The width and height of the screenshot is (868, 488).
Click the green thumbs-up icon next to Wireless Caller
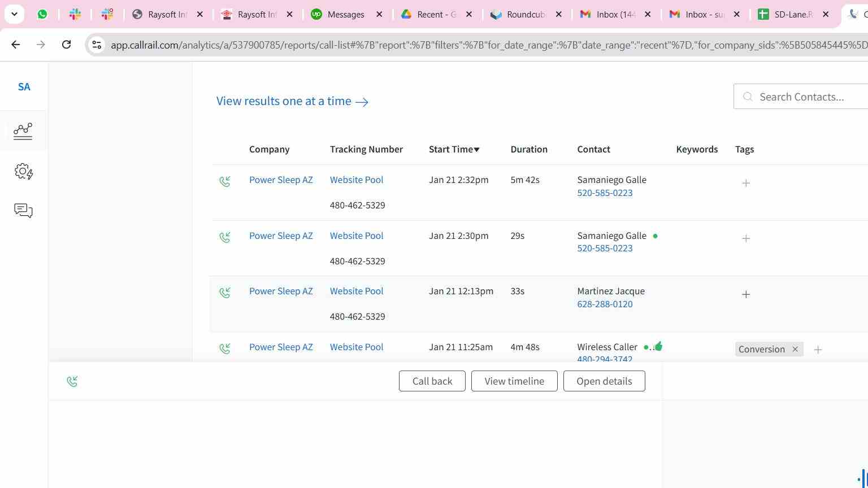(658, 346)
